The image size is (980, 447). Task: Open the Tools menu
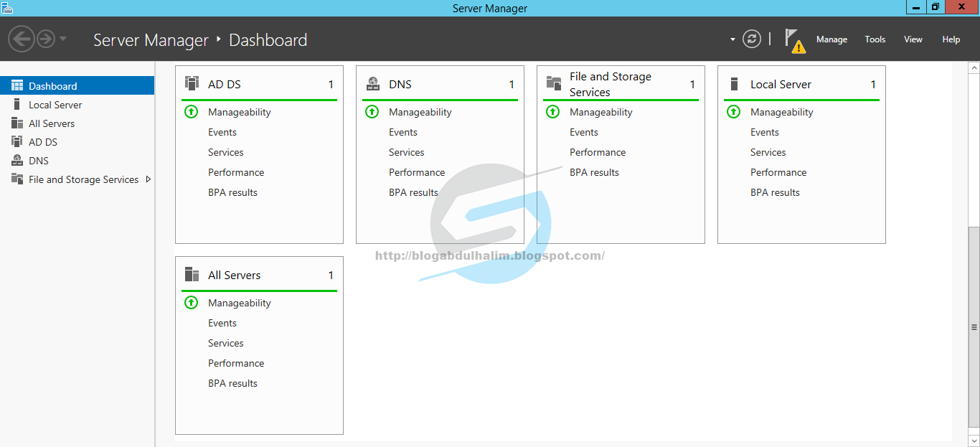point(875,39)
